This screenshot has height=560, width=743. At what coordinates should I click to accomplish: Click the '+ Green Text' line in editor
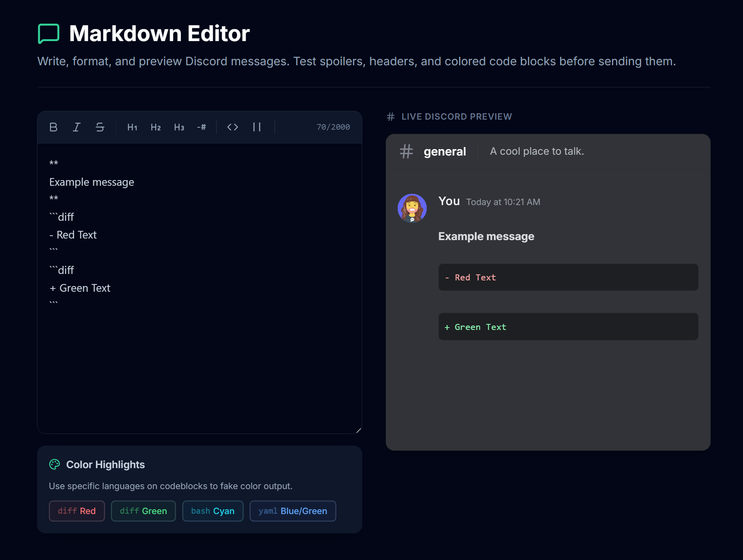[x=80, y=288]
